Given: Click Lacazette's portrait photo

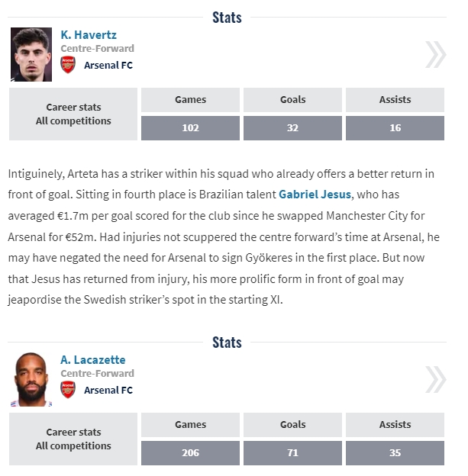Looking at the screenshot, I should pos(31,380).
